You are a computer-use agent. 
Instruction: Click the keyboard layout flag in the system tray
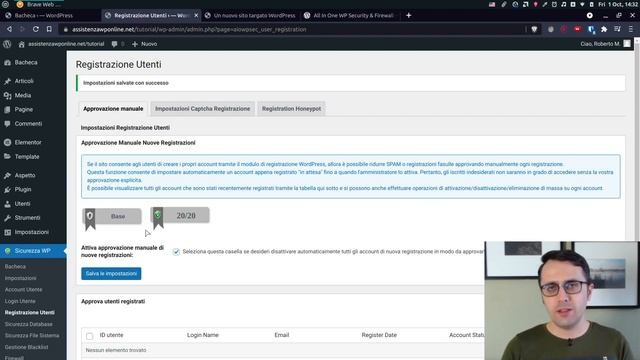coord(492,4)
